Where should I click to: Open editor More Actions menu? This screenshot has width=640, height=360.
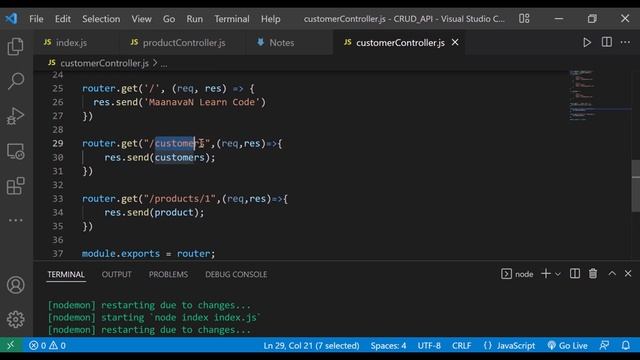(625, 42)
